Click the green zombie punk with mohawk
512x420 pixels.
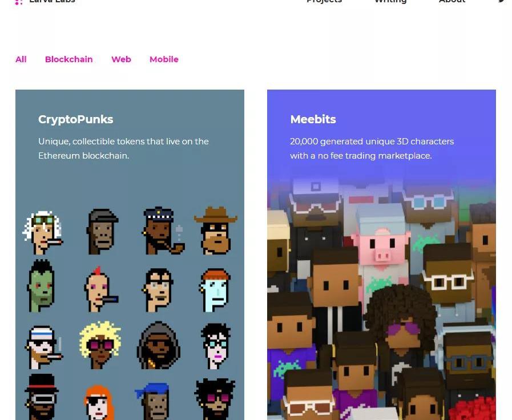click(x=41, y=286)
